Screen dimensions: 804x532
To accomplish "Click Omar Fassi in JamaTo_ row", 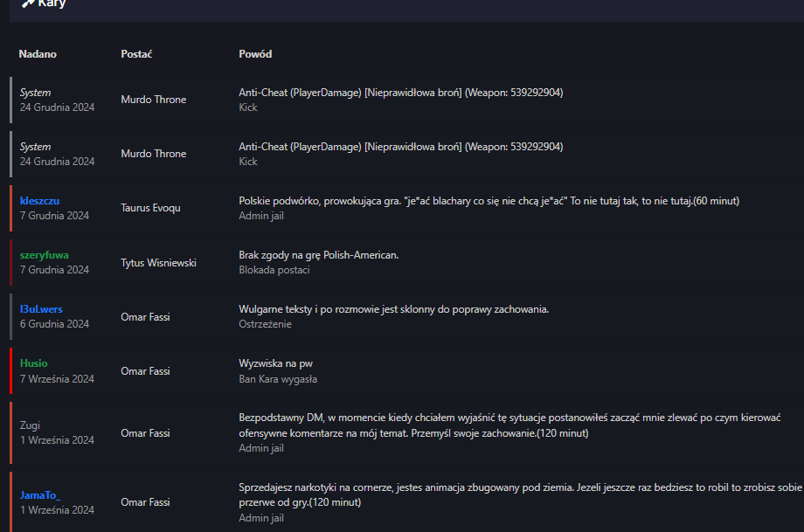I will point(145,502).
